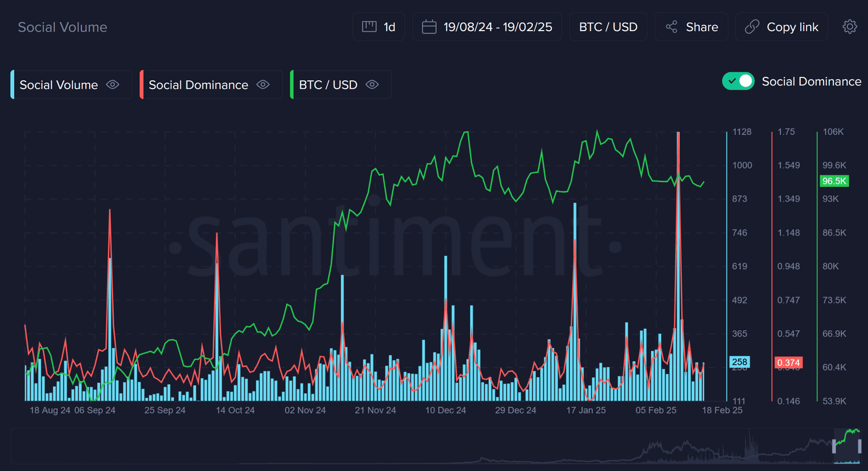868x471 pixels.
Task: Click the right handle of timeline range slider
Action: click(x=860, y=446)
